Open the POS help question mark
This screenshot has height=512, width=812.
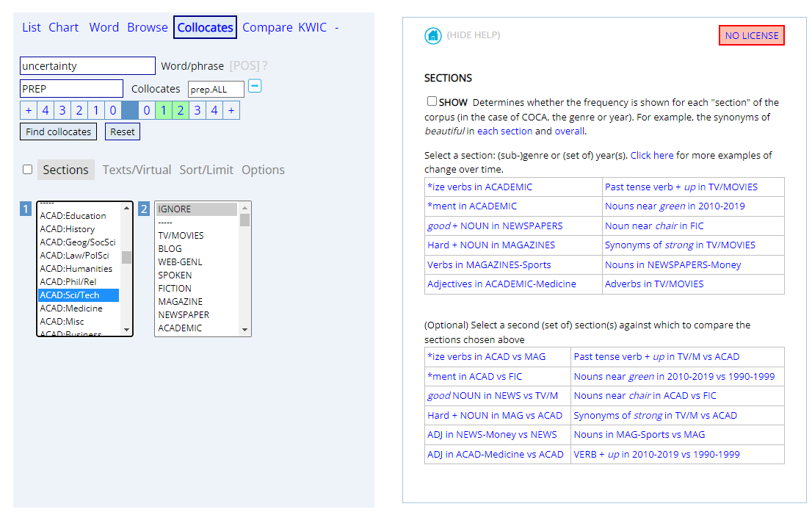(x=264, y=66)
